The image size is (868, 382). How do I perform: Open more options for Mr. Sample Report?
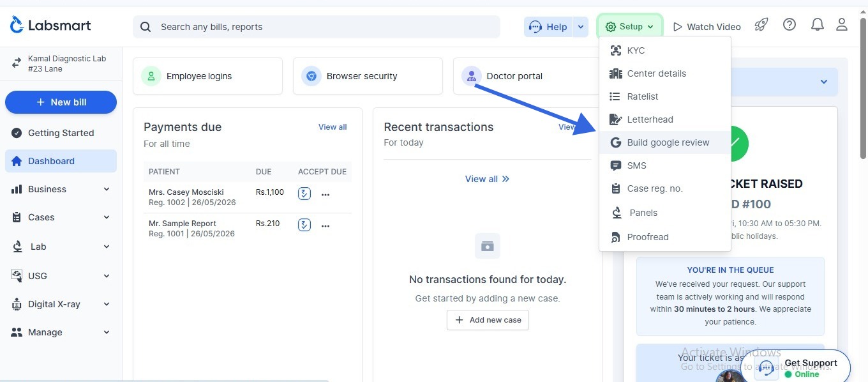[x=325, y=225]
